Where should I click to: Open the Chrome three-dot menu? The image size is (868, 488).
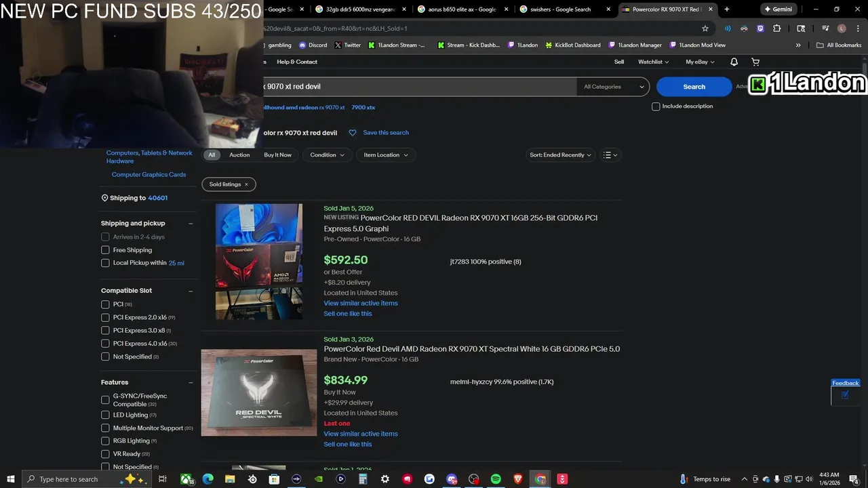click(x=857, y=28)
